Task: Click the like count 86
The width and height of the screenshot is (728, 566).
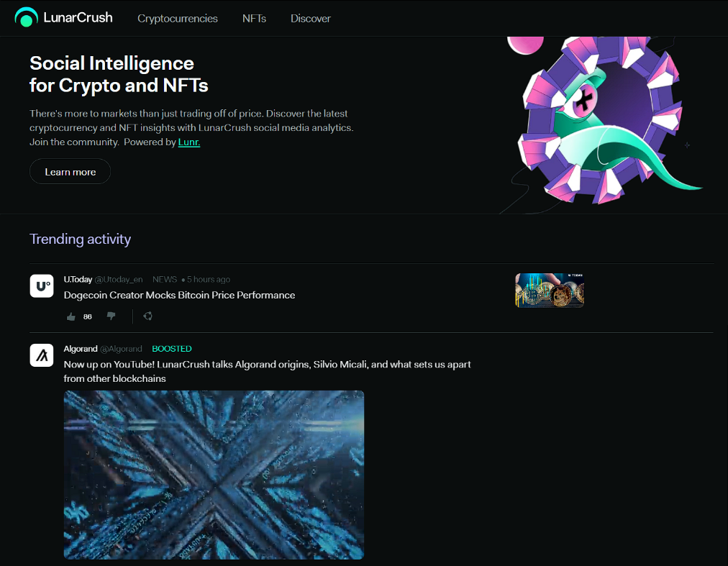Action: point(88,316)
